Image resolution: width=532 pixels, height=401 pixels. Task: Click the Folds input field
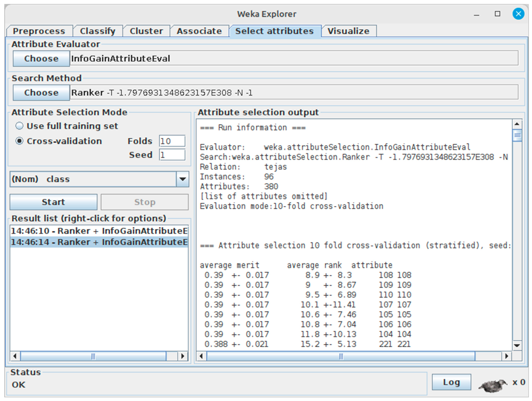172,141
